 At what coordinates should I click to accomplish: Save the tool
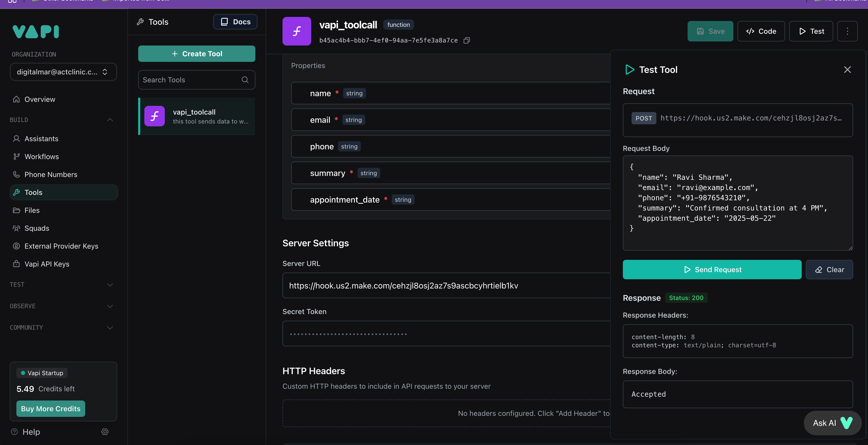[x=710, y=31]
